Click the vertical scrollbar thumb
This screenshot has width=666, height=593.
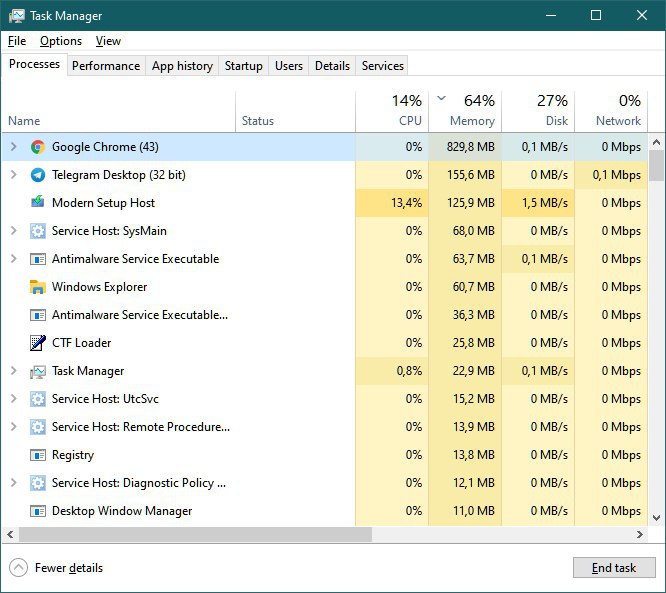[657, 166]
